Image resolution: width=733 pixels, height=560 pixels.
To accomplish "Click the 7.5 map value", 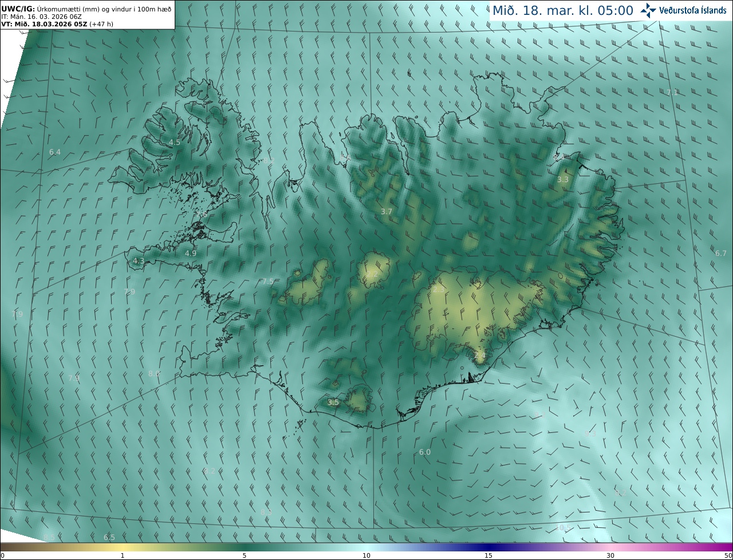I will [x=268, y=281].
